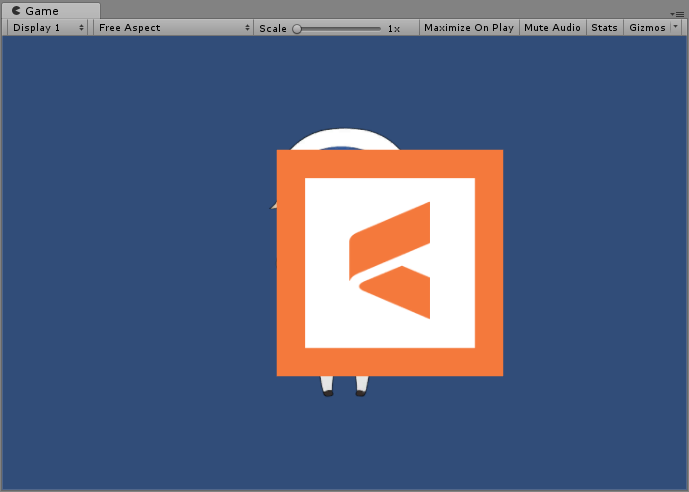
Task: Click the 1x scale value
Action: 394,29
